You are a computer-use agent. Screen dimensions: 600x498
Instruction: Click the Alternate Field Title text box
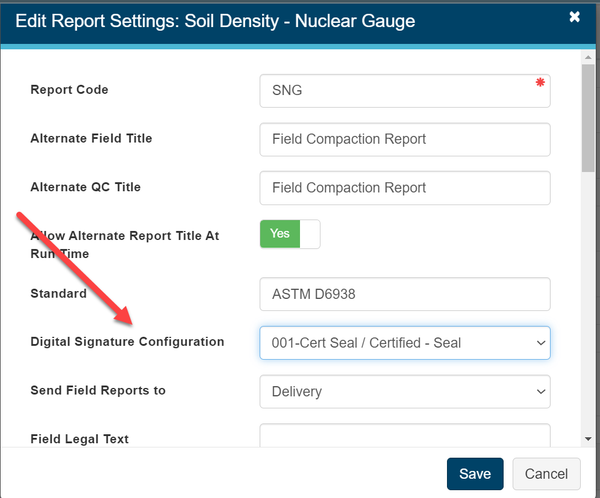point(404,140)
